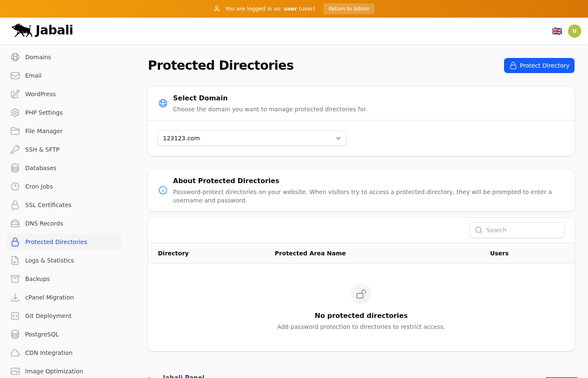Click the Domains globe icon in sidebar
The image size is (588, 378).
pyautogui.click(x=15, y=57)
